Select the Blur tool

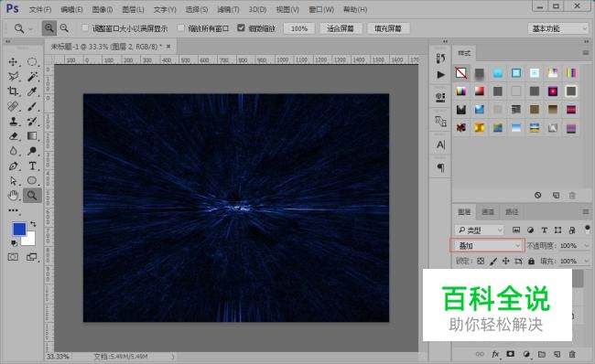click(14, 151)
